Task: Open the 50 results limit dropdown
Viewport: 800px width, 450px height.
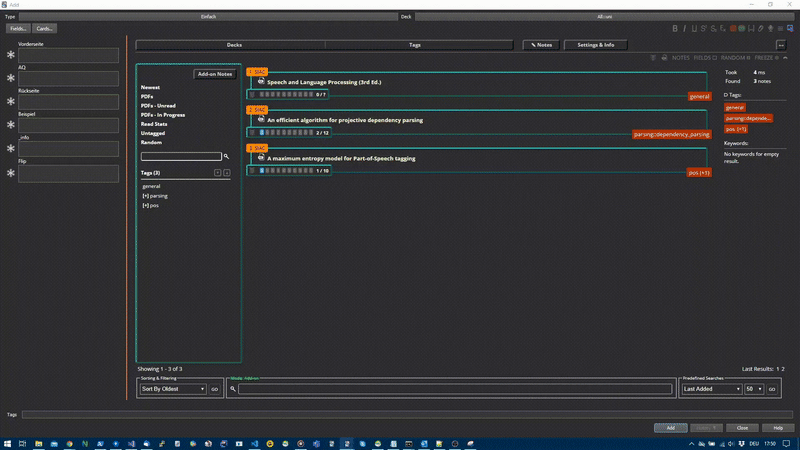Action: [x=754, y=389]
